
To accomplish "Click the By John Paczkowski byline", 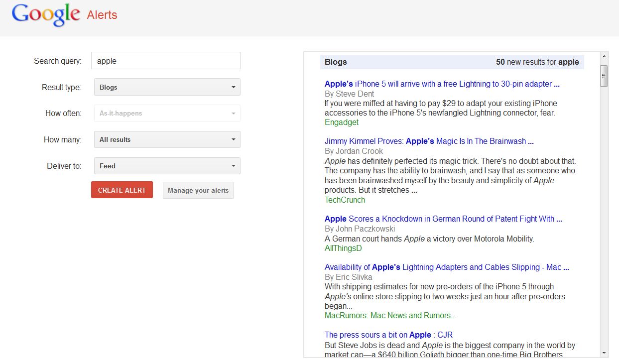I will (360, 229).
